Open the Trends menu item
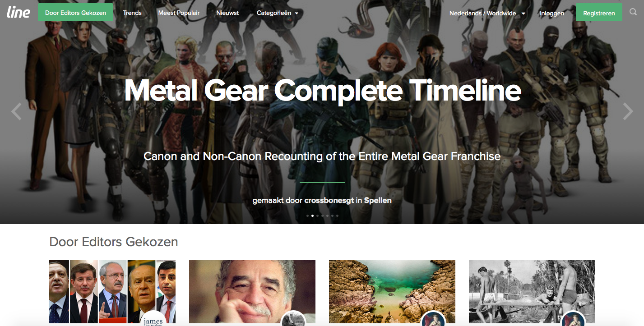This screenshot has height=326, width=644. pyautogui.click(x=132, y=13)
